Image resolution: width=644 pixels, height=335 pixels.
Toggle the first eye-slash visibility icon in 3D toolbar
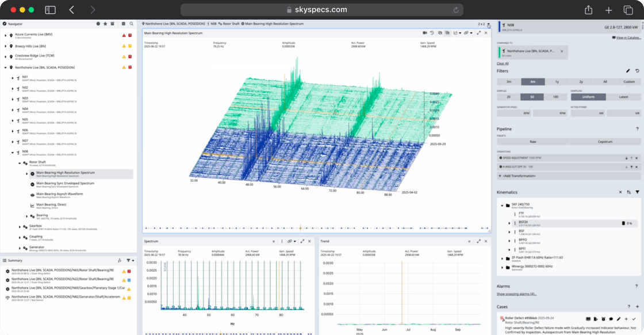click(440, 33)
